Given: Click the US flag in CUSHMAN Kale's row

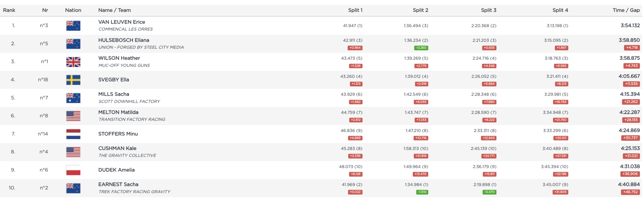Looking at the screenshot, I should pos(73,152).
